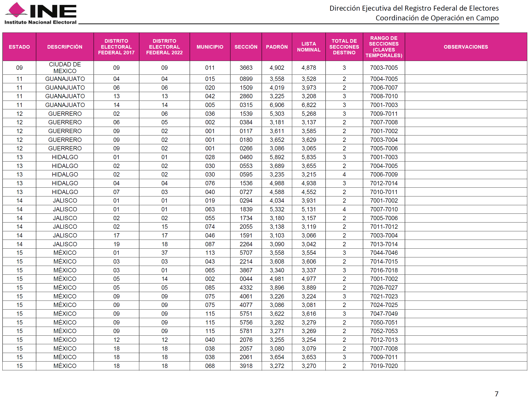The image size is (532, 399).
Task: Click the SECCIÓN column header
Action: (x=246, y=47)
